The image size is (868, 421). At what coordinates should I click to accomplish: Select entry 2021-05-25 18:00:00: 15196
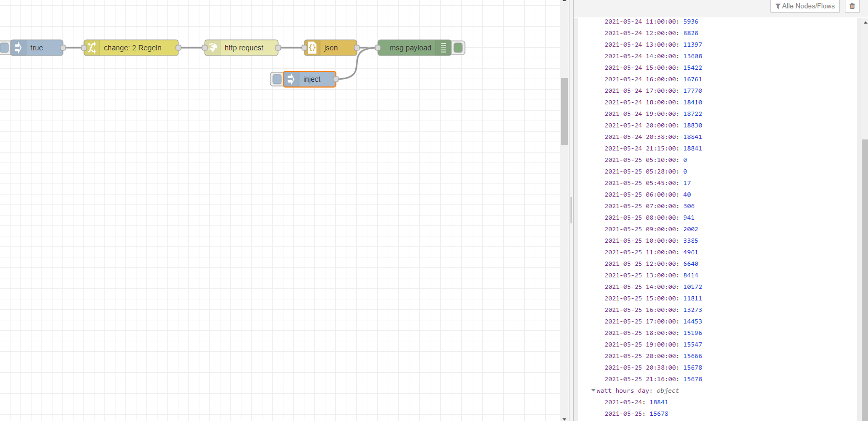653,333
